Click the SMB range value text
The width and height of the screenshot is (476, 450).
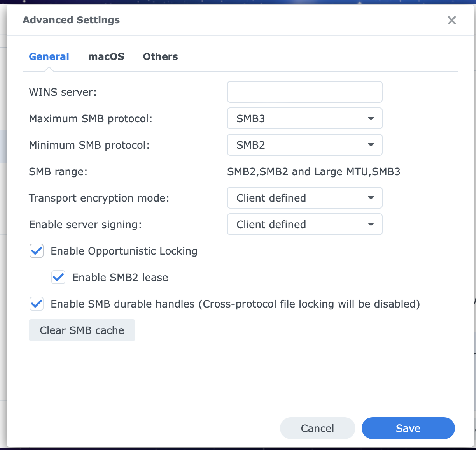314,171
